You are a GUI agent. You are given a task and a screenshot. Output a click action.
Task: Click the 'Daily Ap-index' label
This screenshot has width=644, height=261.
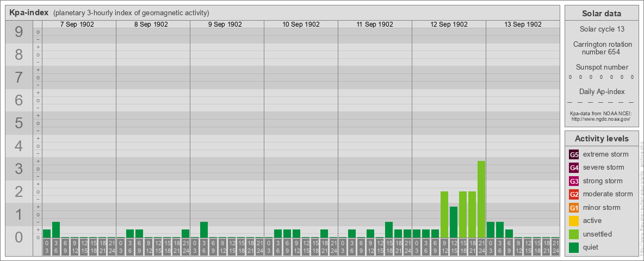(x=602, y=91)
